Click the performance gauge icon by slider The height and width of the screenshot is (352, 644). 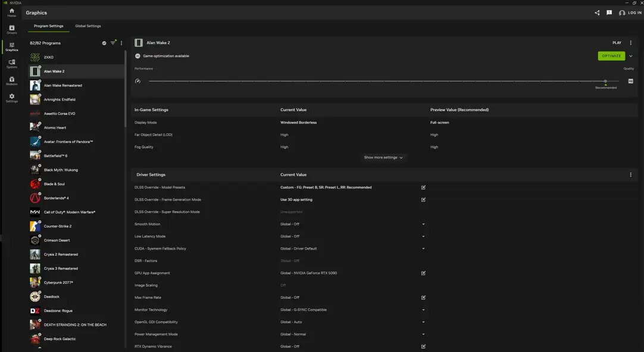[137, 81]
